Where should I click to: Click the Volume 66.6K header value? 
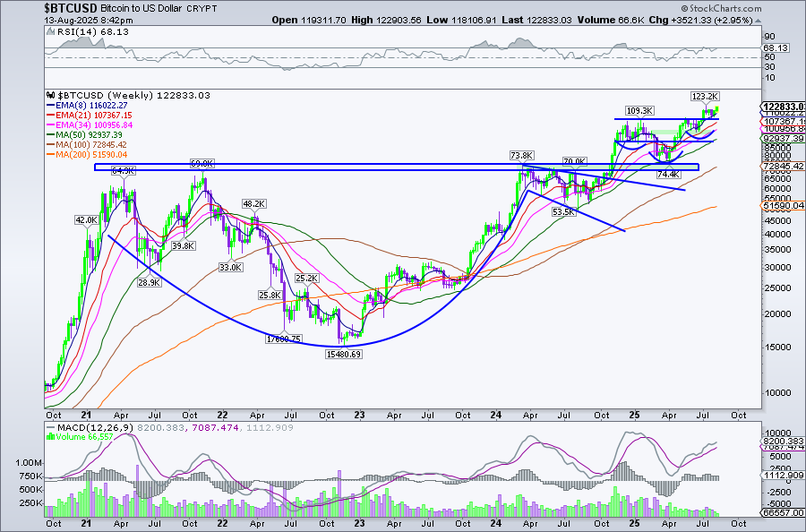click(x=630, y=20)
